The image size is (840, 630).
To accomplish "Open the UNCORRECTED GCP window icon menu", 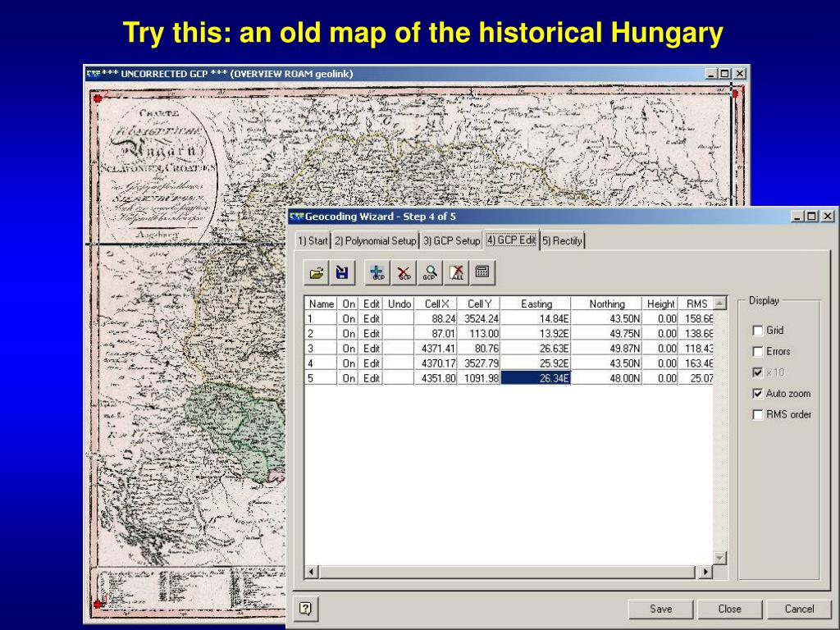I will click(94, 74).
